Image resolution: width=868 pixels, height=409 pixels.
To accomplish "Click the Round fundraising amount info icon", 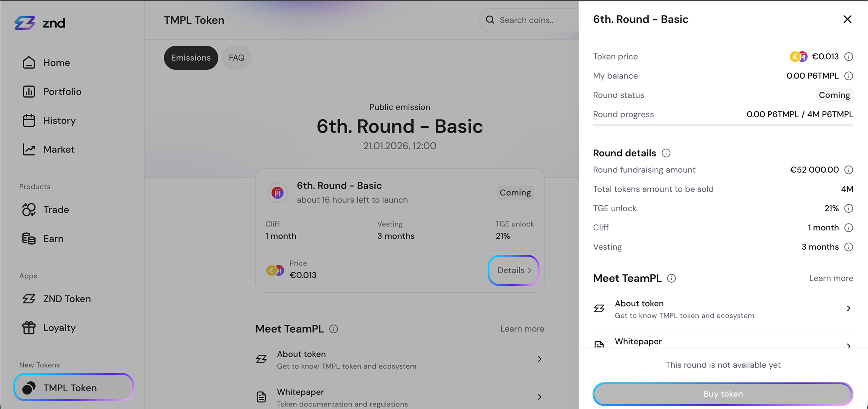I will coord(848,170).
